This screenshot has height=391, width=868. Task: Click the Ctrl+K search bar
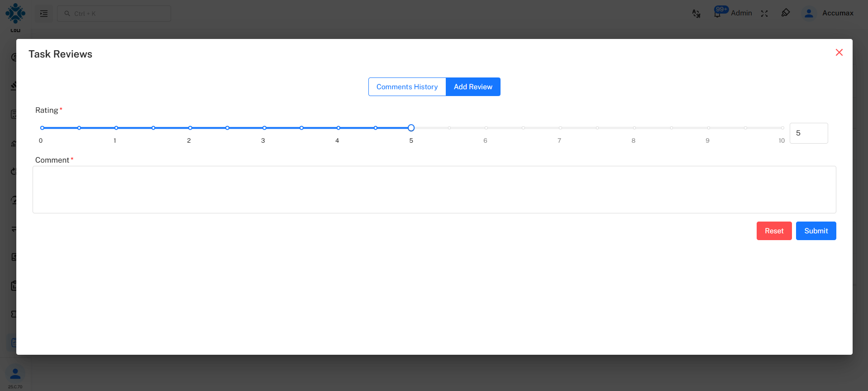114,13
